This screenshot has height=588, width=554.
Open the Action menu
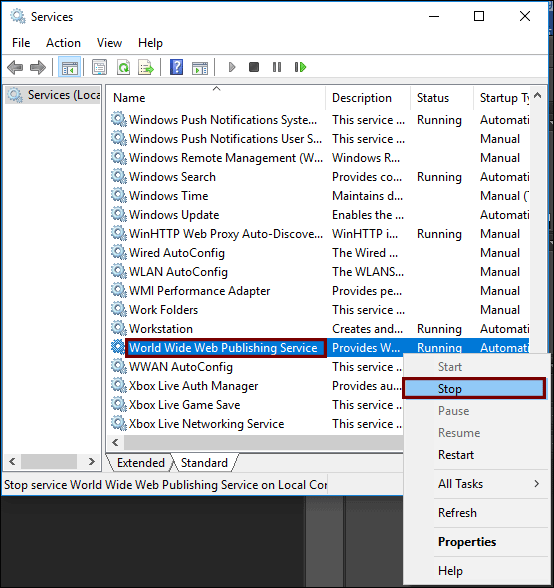[x=63, y=43]
